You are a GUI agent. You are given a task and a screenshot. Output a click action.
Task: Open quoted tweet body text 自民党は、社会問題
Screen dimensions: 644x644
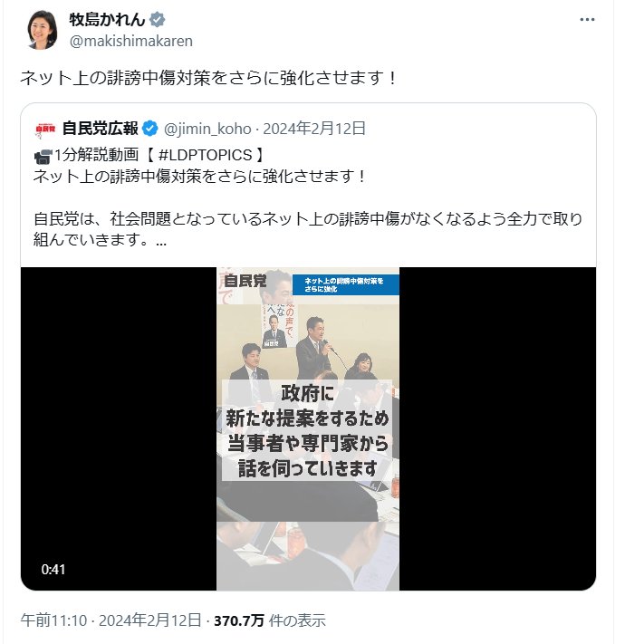pyautogui.click(x=308, y=229)
